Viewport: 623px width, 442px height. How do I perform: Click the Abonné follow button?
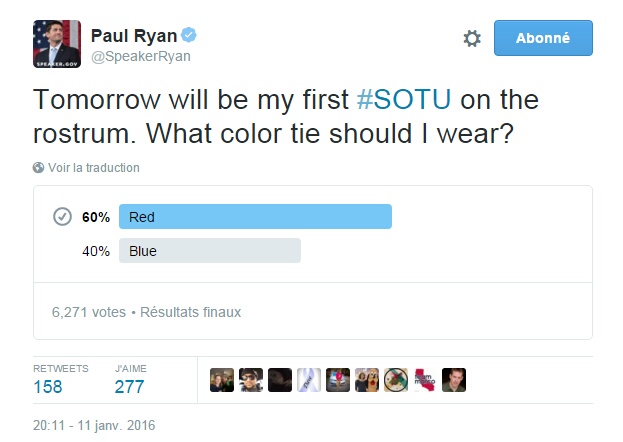click(x=543, y=38)
